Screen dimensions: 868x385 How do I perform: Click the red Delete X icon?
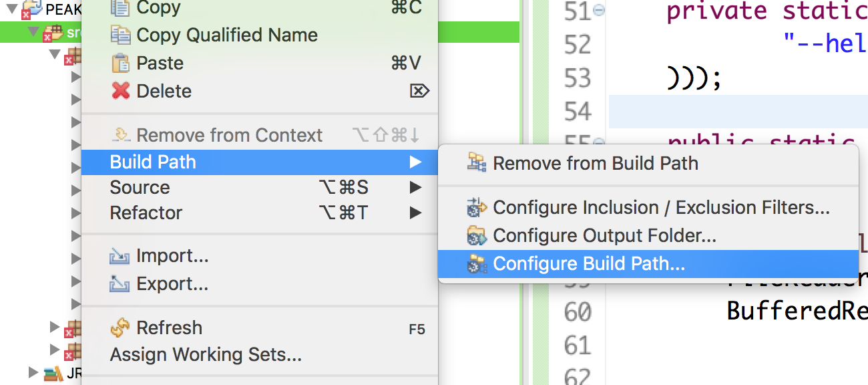[120, 91]
